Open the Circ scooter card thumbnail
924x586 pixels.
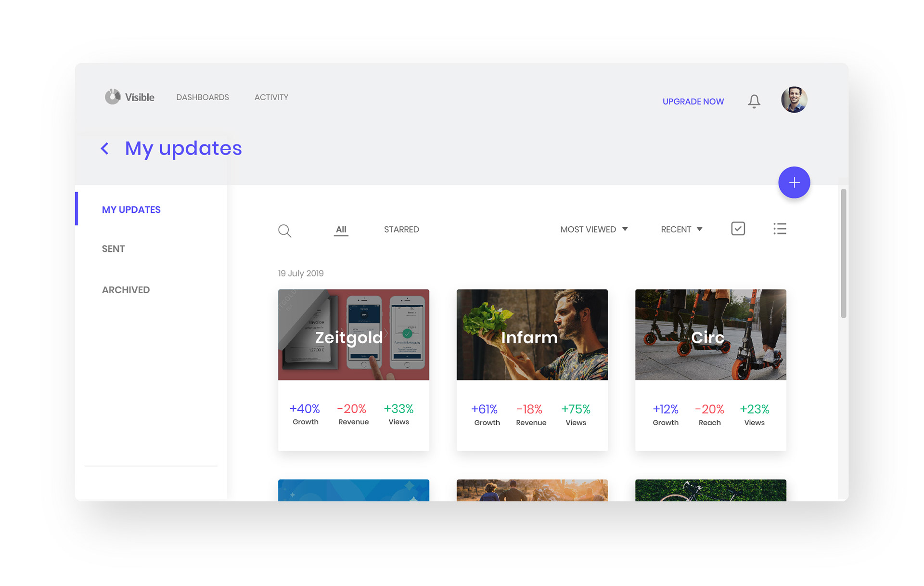pos(710,335)
